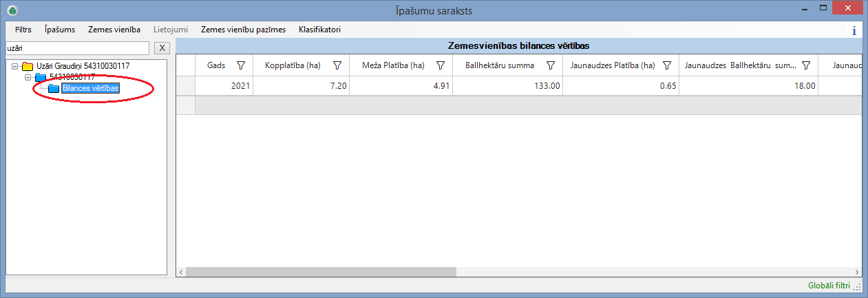Open filter for the Kopplatība (ha) column
The height and width of the screenshot is (298, 868).
[337, 65]
